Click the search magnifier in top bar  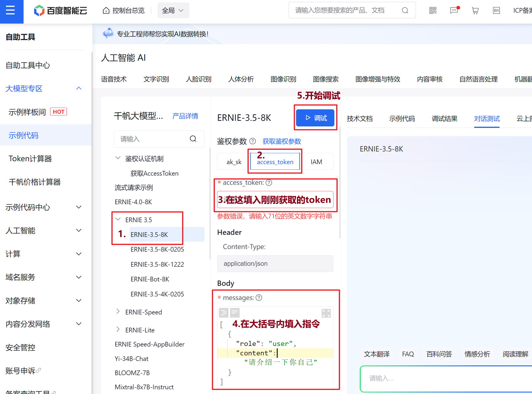point(405,11)
